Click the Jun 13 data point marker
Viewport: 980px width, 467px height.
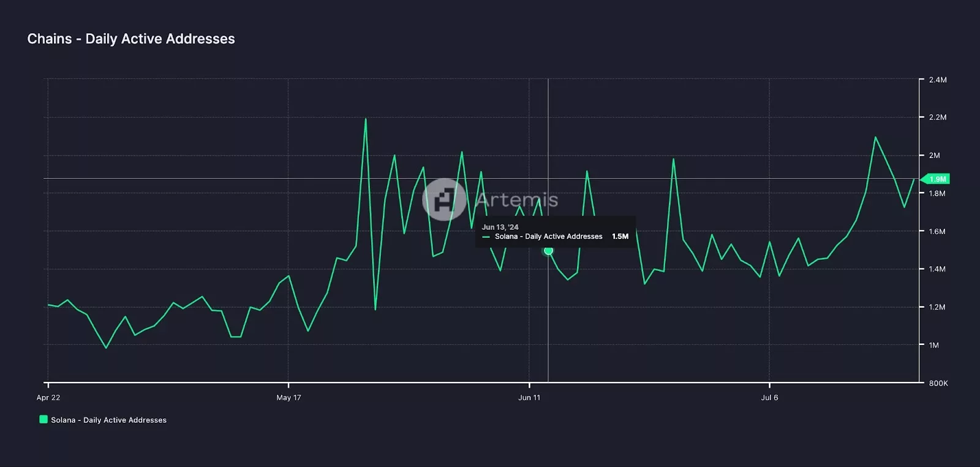(x=548, y=251)
